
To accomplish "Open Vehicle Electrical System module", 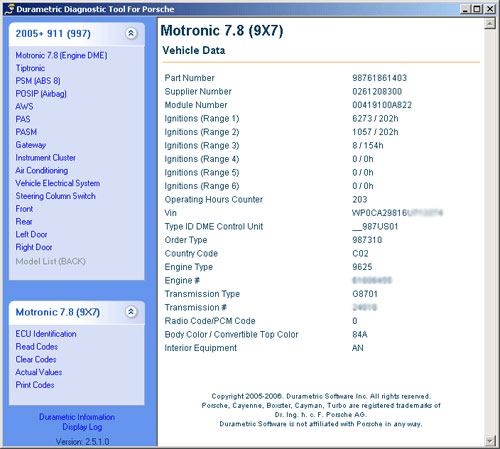I will [58, 183].
